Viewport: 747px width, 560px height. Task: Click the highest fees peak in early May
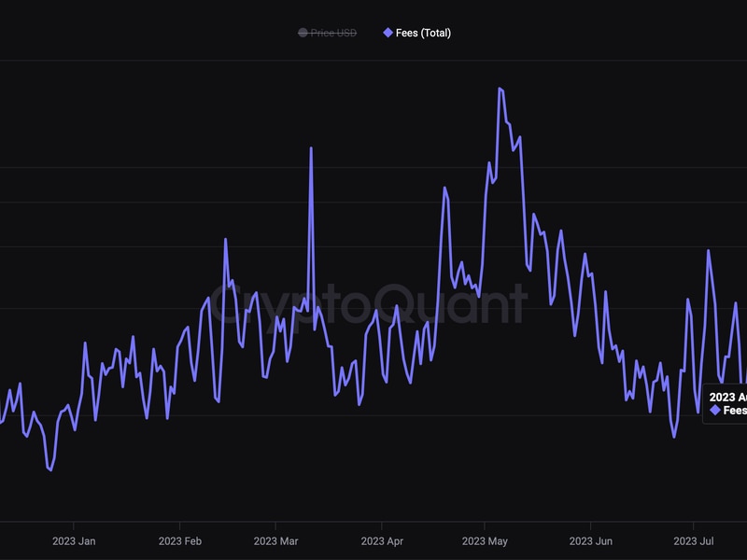(500, 89)
